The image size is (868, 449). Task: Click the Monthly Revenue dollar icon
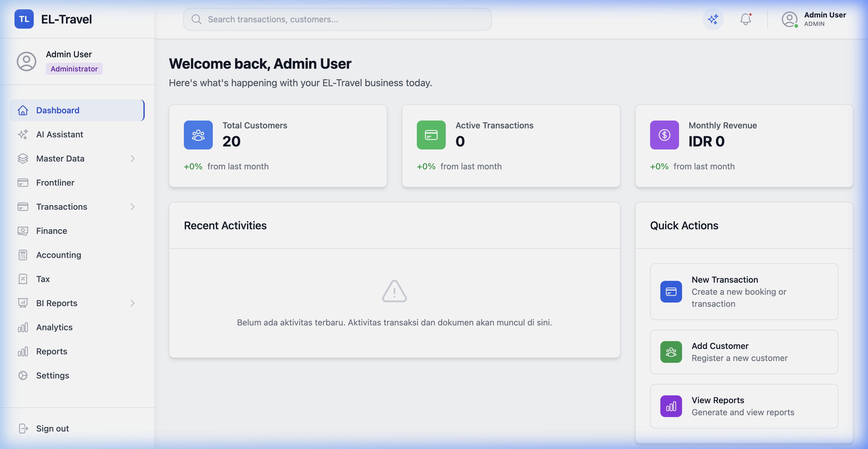click(x=664, y=135)
